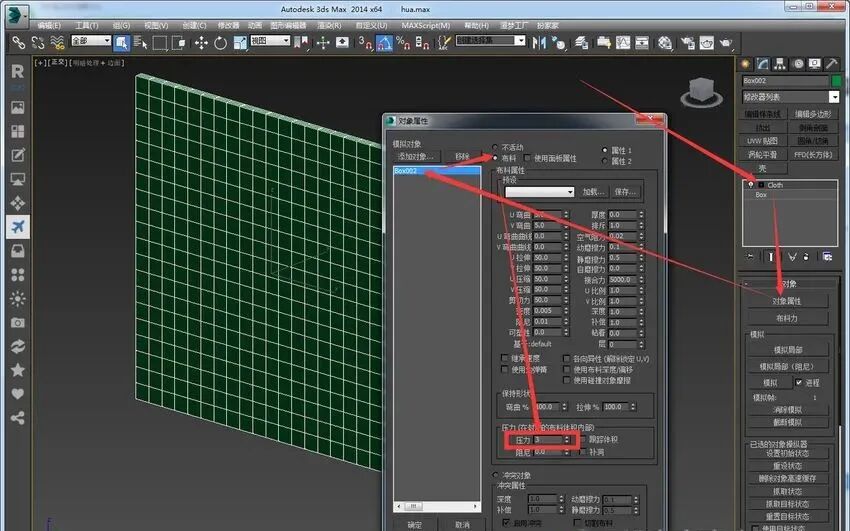Choose the Rectangular Selection Region icon
This screenshot has height=531, width=850.
(x=160, y=42)
